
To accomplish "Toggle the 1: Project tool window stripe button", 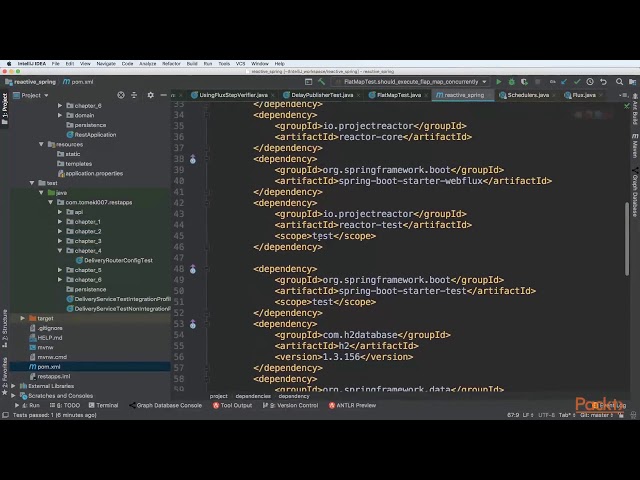I will (5, 109).
